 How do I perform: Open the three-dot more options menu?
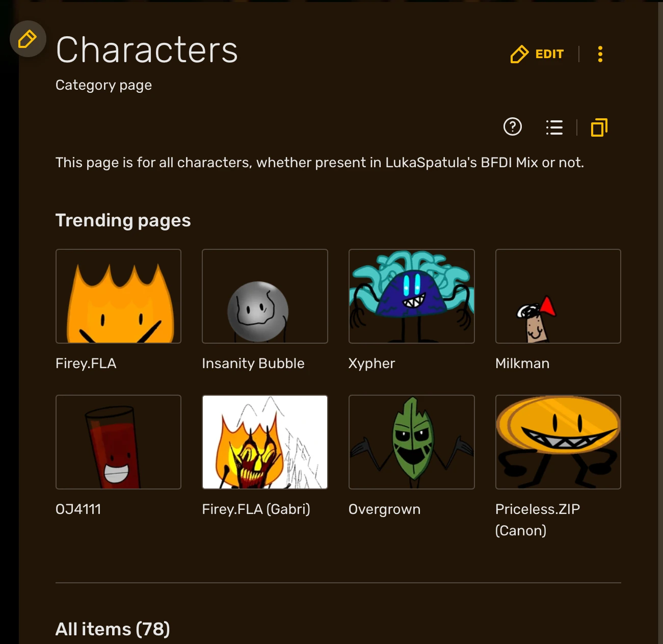(x=600, y=54)
